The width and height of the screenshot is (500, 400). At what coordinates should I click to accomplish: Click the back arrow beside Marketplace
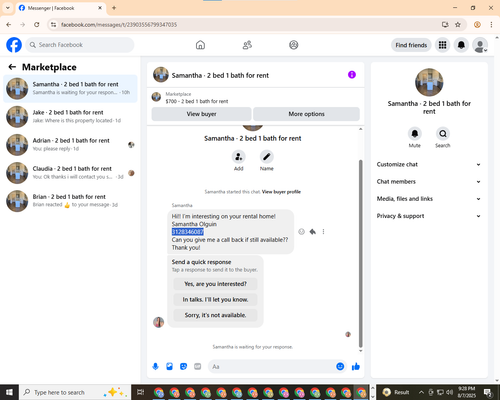(12, 67)
